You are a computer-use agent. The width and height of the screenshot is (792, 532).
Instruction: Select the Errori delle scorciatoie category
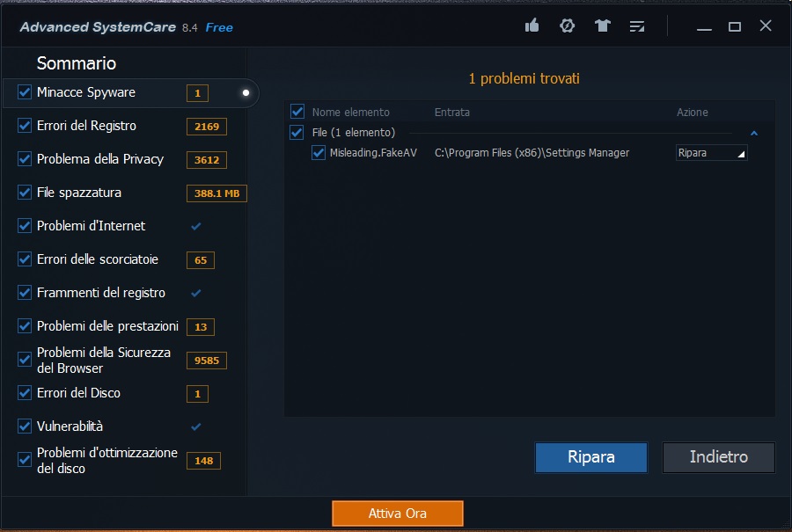point(98,259)
